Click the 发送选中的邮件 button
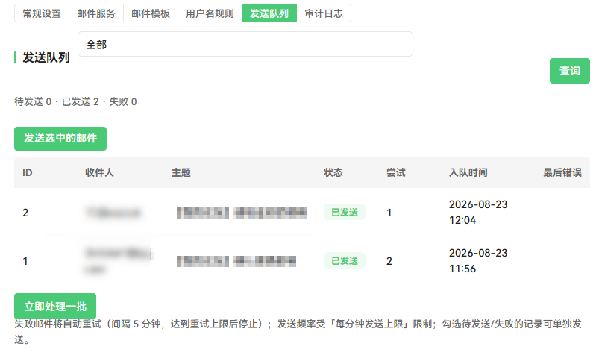Image resolution: width=599 pixels, height=364 pixels. click(60, 138)
